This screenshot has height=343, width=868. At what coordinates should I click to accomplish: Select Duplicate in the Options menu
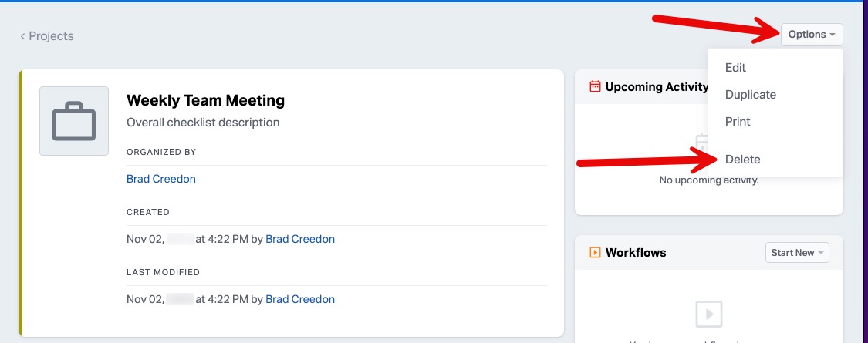[750, 95]
